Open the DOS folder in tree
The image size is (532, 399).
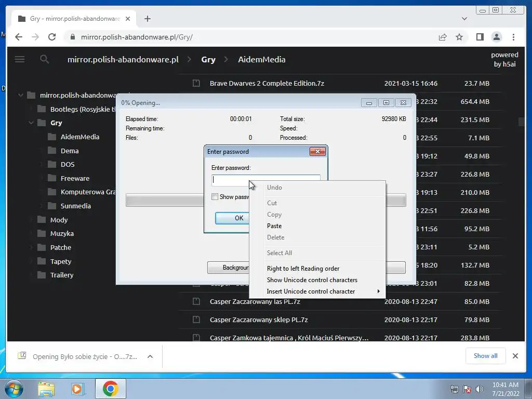[x=67, y=164]
